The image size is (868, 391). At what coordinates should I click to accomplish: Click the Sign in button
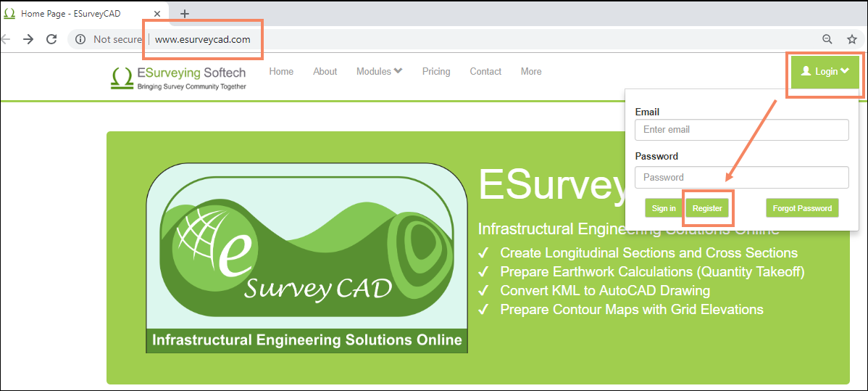[664, 208]
